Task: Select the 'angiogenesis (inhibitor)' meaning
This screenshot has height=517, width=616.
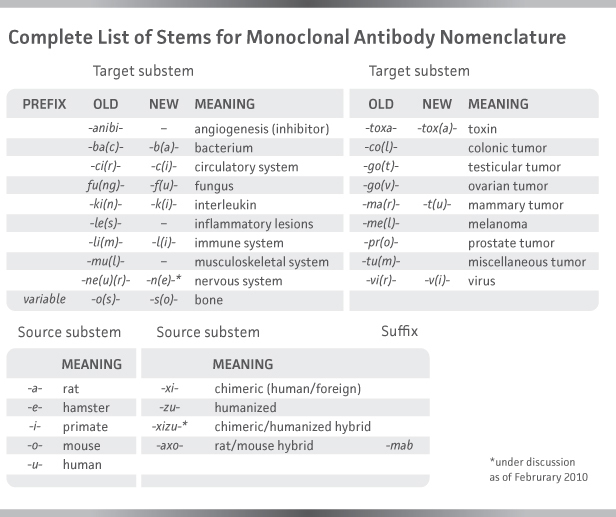Action: coord(262,129)
